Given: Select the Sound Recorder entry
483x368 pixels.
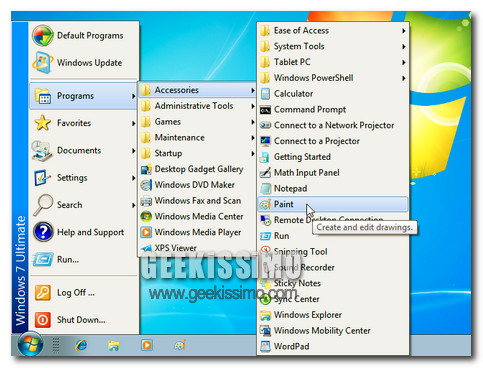Looking at the screenshot, I should [333, 268].
